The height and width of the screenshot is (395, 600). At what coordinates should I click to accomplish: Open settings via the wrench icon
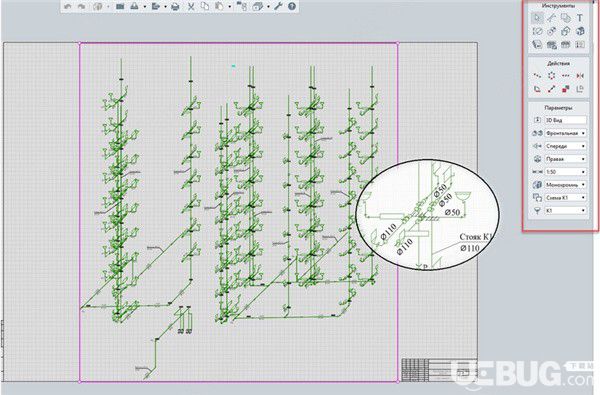pos(278,7)
